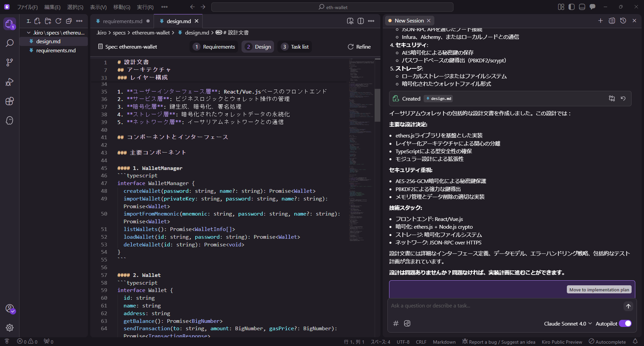Open the 選択(S) menu
The image size is (644, 346).
tap(75, 7)
